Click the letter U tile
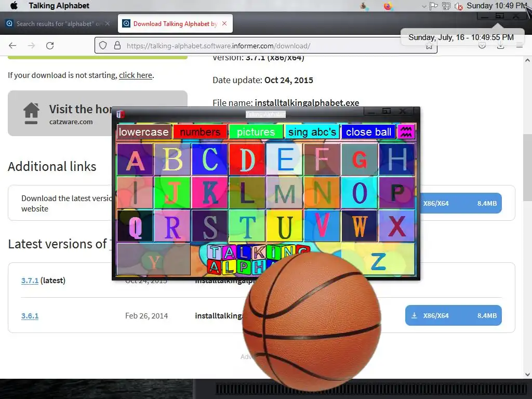The width and height of the screenshot is (532, 399). (284, 225)
